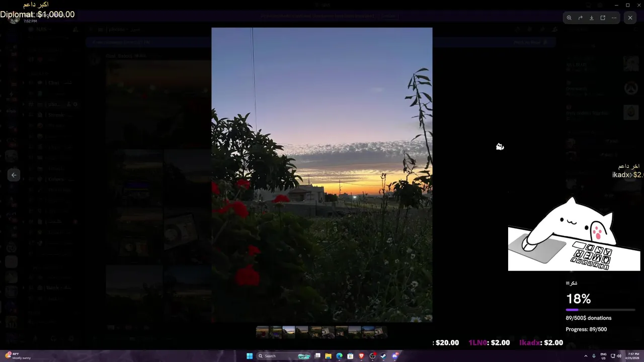This screenshot has height=362, width=644.
Task: Select the fifth thumbnail in the image strip
Action: click(315, 332)
